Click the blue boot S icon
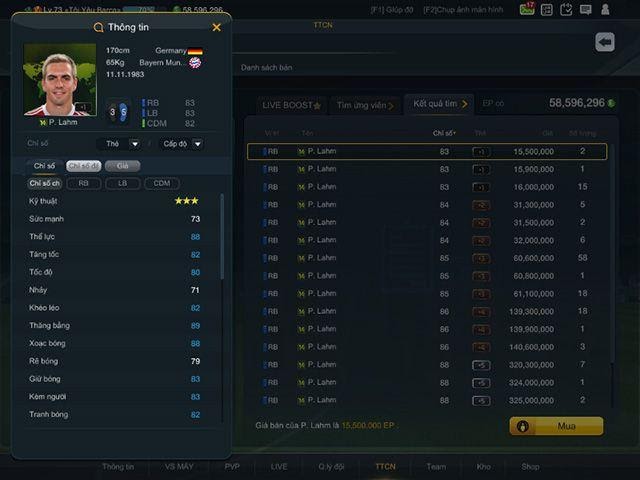 (123, 112)
